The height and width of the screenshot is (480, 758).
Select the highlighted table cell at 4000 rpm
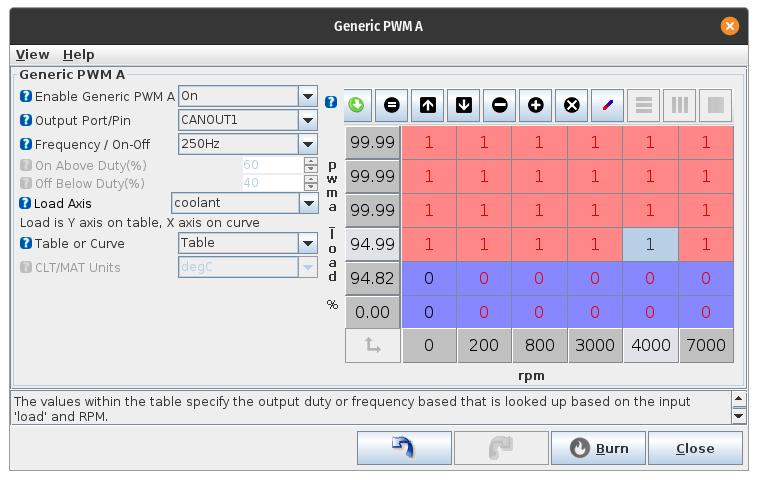tap(650, 243)
